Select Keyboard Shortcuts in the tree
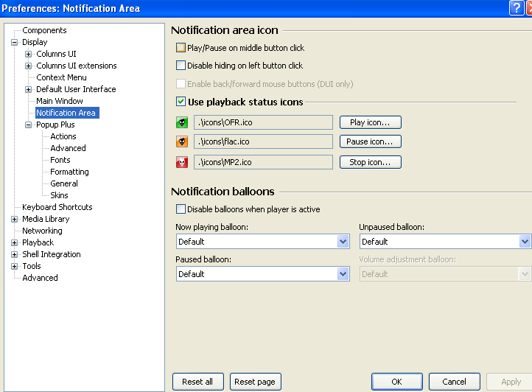The width and height of the screenshot is (532, 392). 57,207
